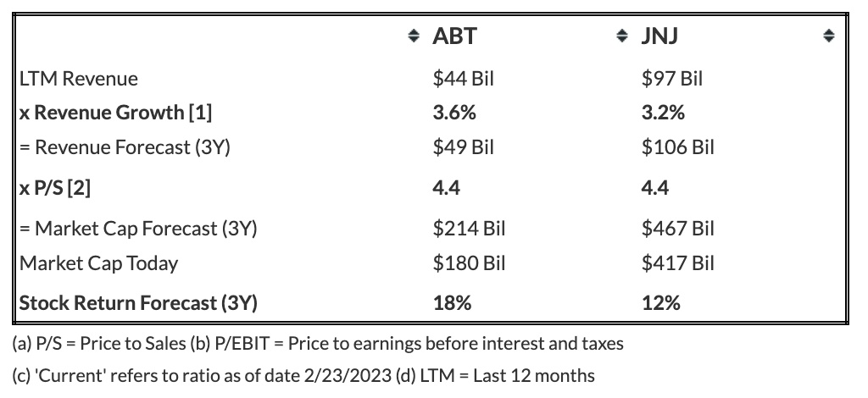Viewport: 868px width, 398px height.
Task: Click the Market Cap Forecast (3Y) label
Action: pyautogui.click(x=138, y=228)
